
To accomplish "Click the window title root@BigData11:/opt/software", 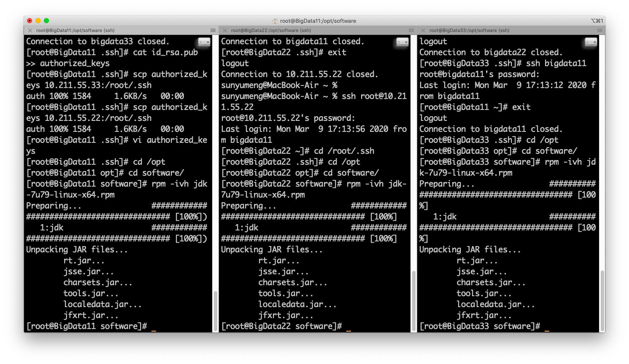I will (x=318, y=21).
